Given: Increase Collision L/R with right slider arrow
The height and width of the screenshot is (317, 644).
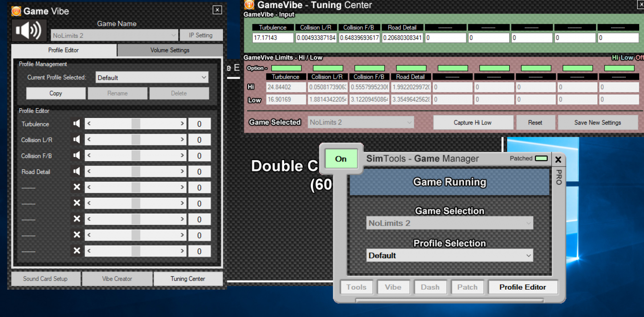Looking at the screenshot, I should point(182,139).
